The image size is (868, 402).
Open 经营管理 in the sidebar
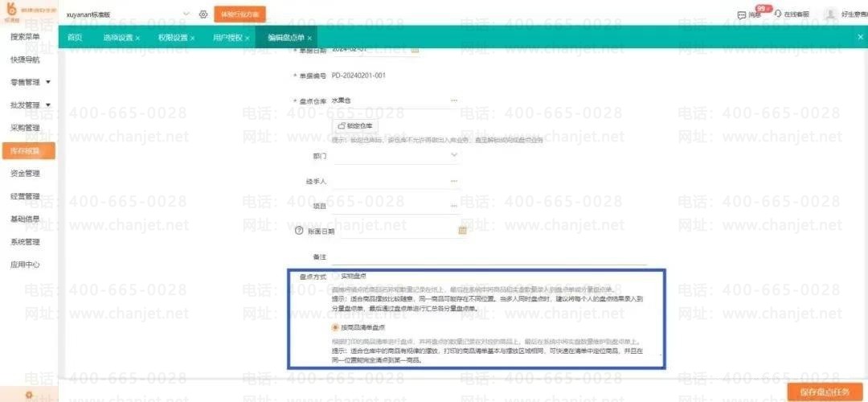(x=26, y=196)
